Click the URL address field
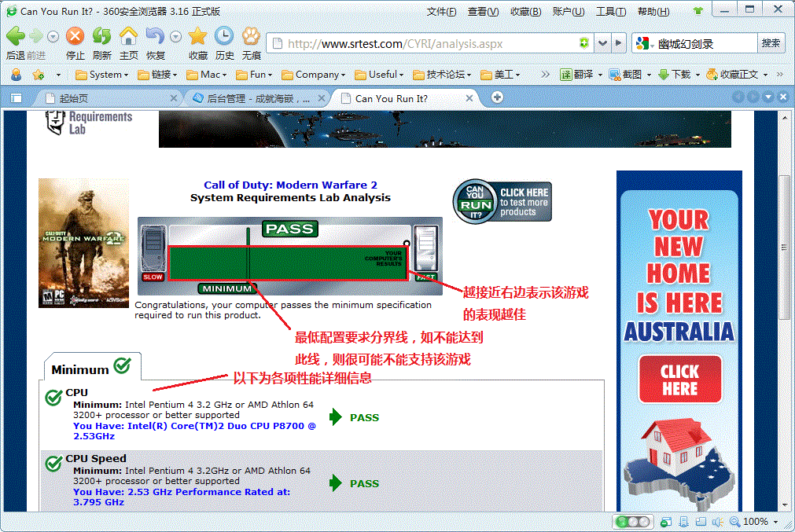Screen dimensions: 795x532 (x=431, y=44)
